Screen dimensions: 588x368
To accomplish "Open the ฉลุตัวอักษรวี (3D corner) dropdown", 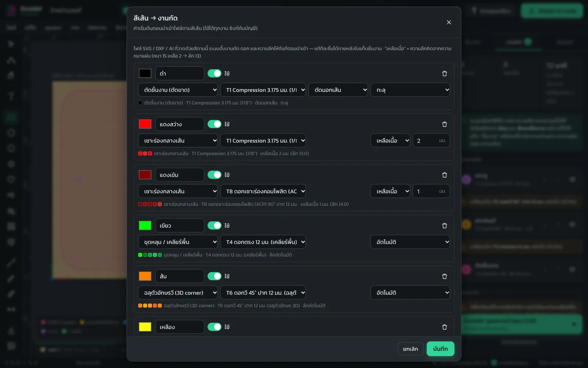I will (178, 293).
